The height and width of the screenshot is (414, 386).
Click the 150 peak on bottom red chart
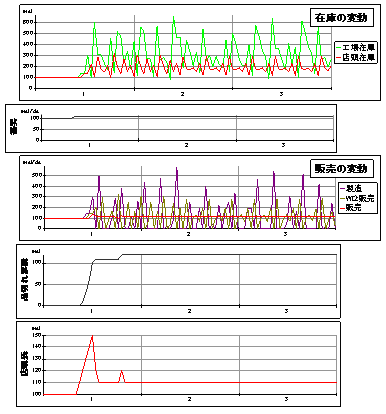click(x=92, y=336)
